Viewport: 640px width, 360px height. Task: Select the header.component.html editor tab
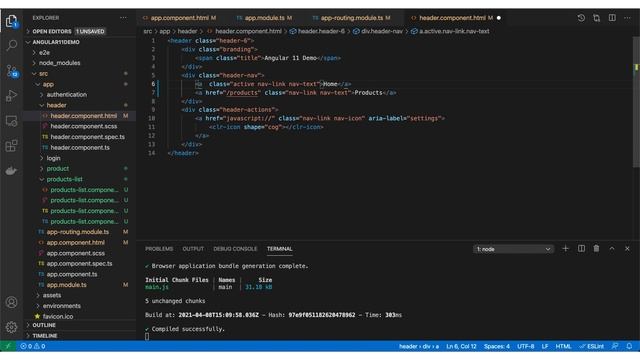coord(456,18)
